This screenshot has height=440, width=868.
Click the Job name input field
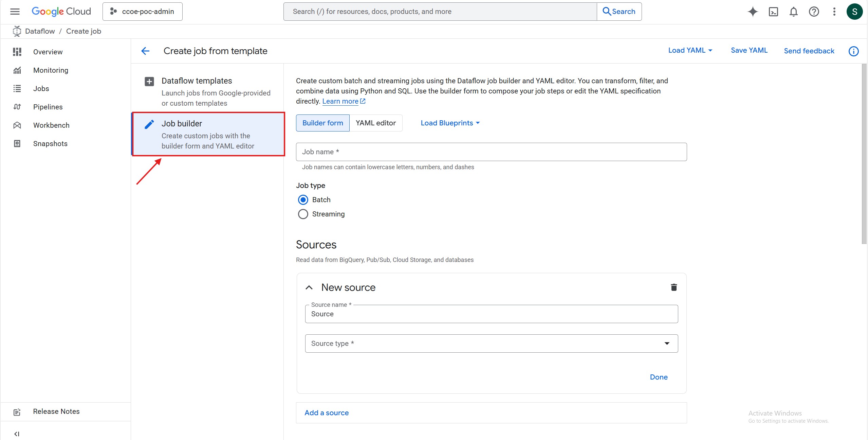(x=491, y=152)
